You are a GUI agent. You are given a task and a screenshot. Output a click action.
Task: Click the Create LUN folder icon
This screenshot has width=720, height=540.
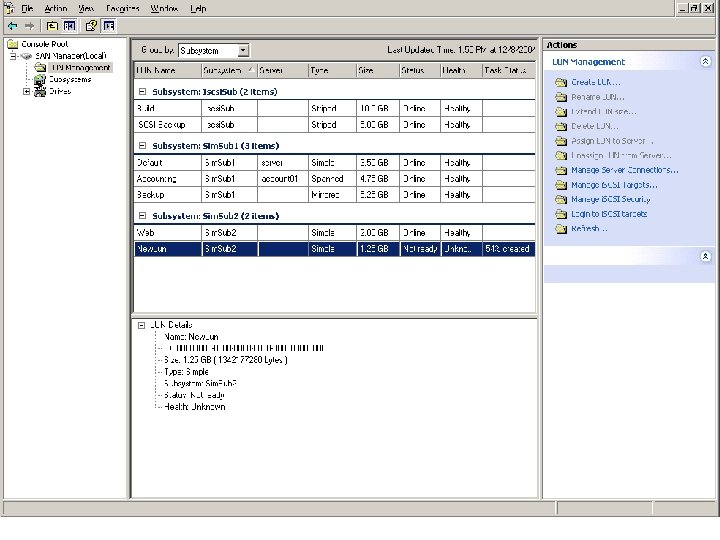(560, 82)
